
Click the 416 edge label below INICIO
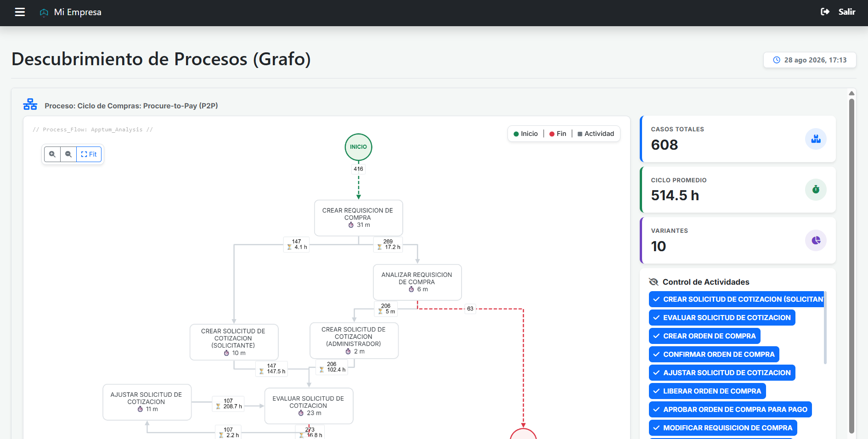coord(359,169)
